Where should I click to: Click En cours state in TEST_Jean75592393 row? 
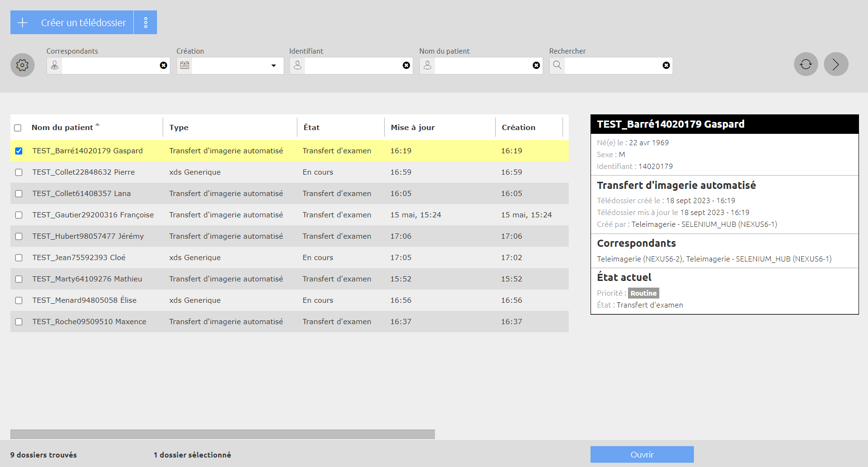[318, 258]
